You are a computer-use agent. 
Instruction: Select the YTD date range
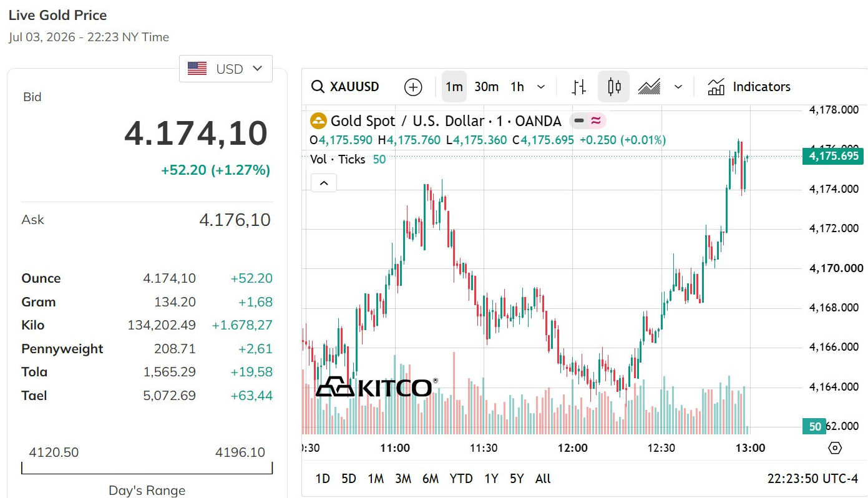point(461,479)
